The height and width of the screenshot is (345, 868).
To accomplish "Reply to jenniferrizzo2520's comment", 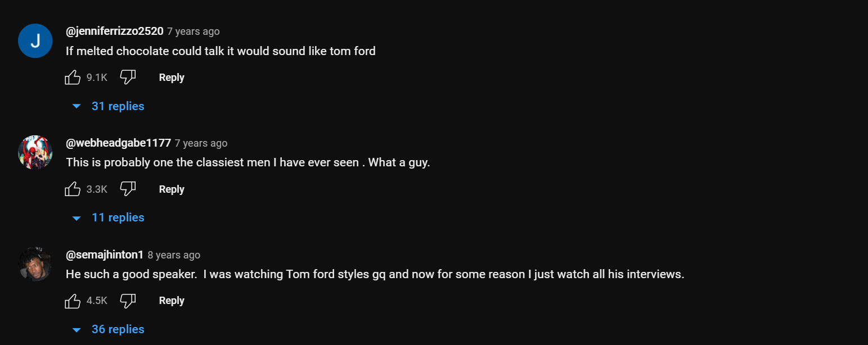I will coord(172,78).
